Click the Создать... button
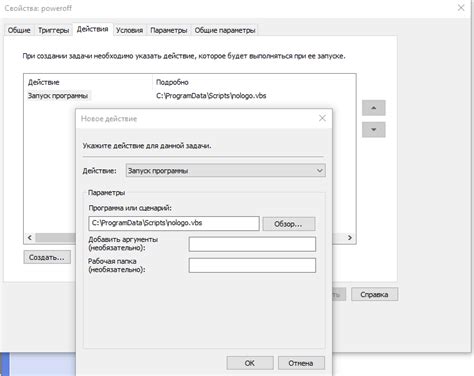 (x=47, y=257)
